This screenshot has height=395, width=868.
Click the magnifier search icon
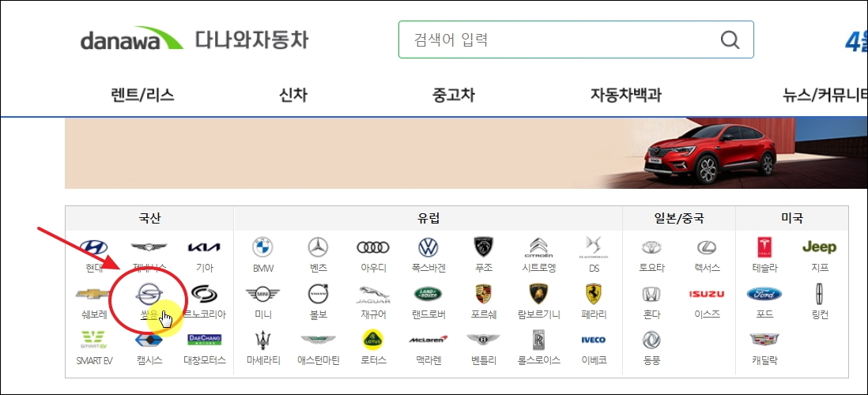coord(730,39)
